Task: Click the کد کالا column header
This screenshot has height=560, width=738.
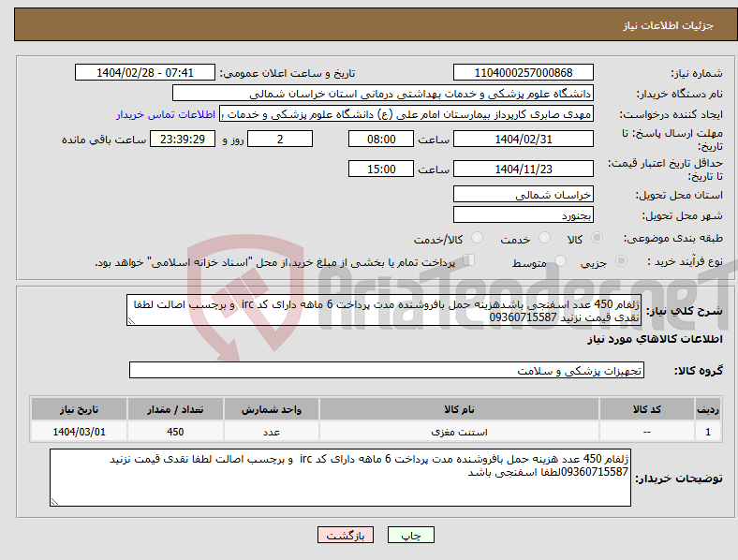Action: 647,409
